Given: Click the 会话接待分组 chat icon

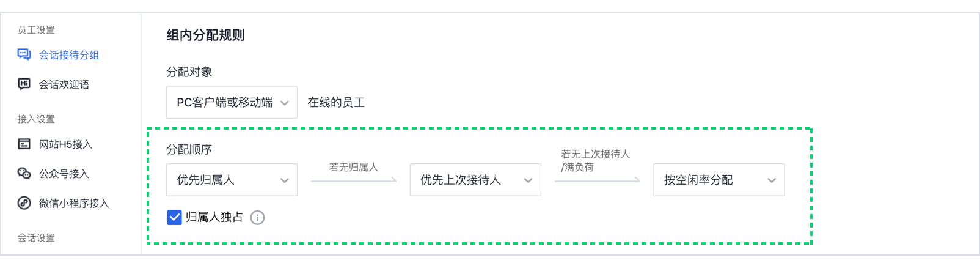Looking at the screenshot, I should [x=24, y=54].
